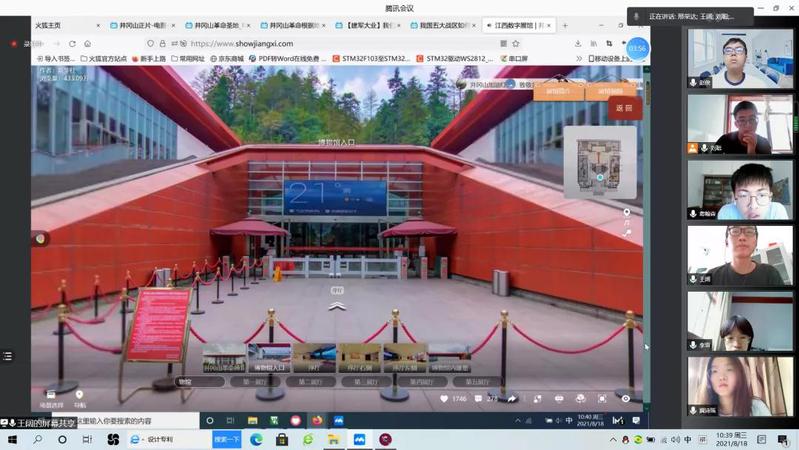Click the browser home button
The width and height of the screenshot is (799, 450).
coord(87,44)
